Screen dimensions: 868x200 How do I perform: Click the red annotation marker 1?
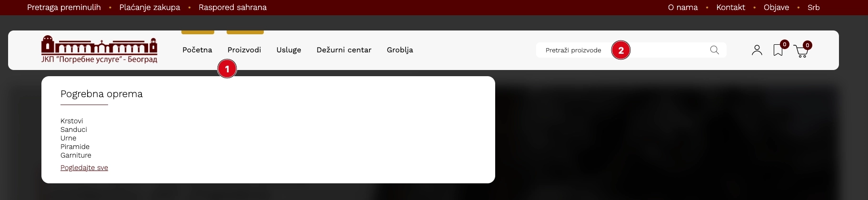(x=227, y=69)
